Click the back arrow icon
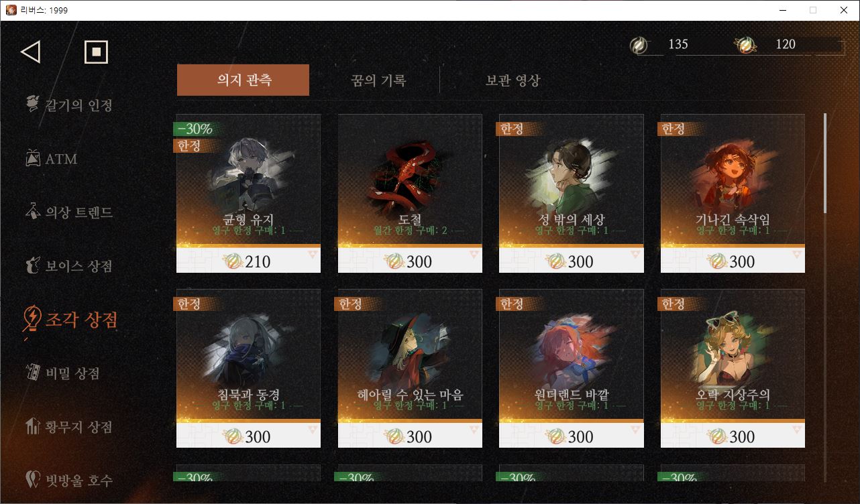The width and height of the screenshot is (860, 504). pos(31,52)
